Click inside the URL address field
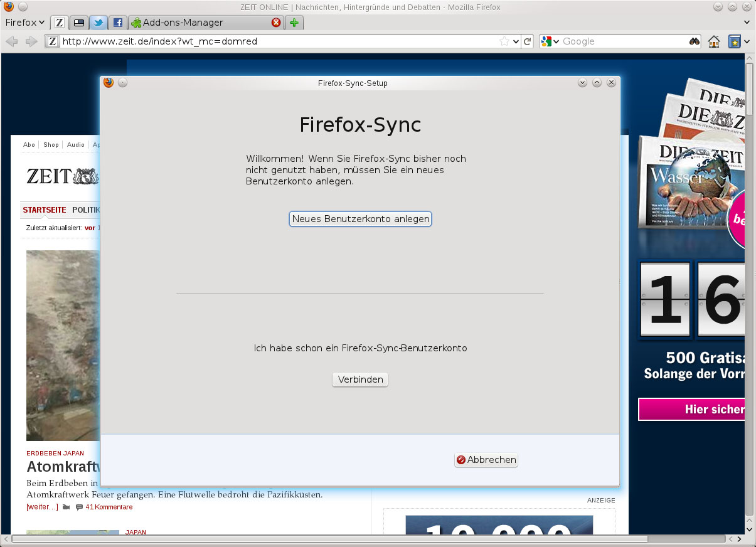The width and height of the screenshot is (756, 547). 251,41
